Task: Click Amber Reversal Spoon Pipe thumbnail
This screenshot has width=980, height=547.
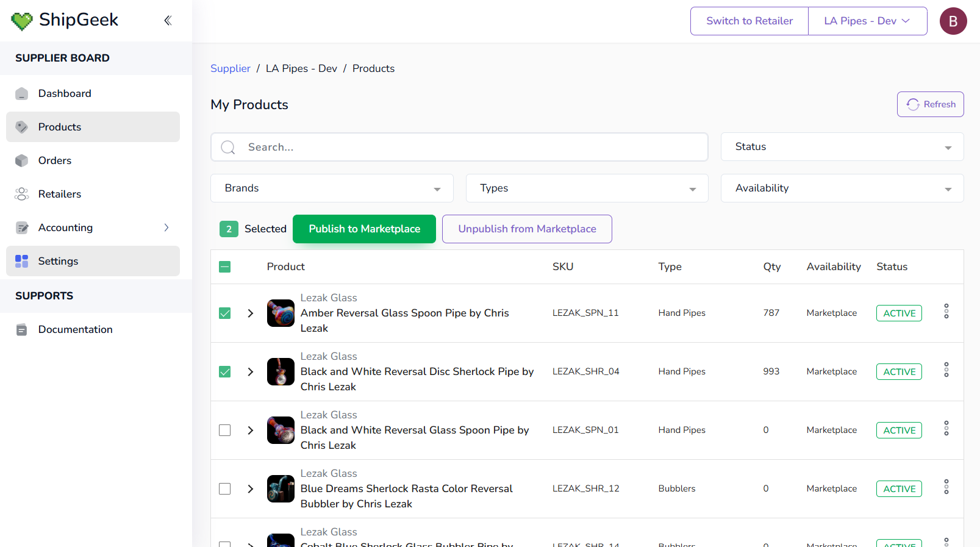Action: (x=281, y=313)
